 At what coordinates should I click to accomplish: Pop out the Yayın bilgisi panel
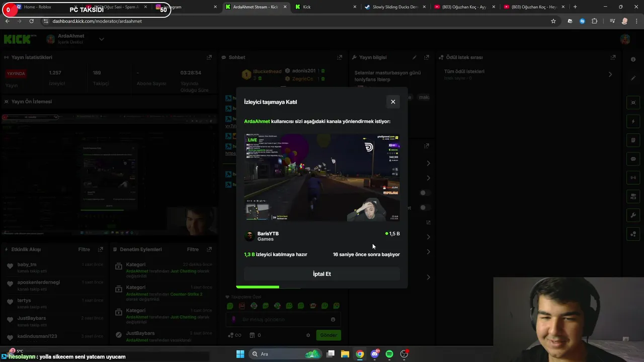(427, 57)
